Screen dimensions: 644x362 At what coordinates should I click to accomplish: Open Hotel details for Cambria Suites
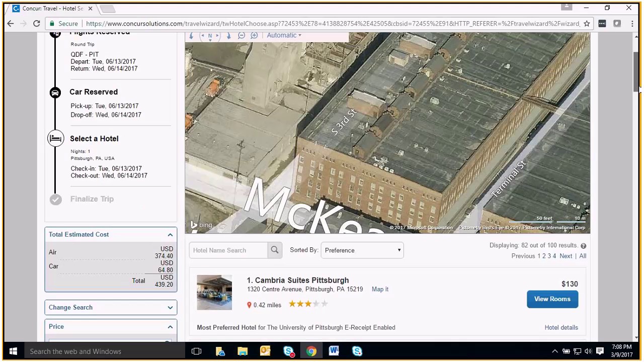(561, 327)
